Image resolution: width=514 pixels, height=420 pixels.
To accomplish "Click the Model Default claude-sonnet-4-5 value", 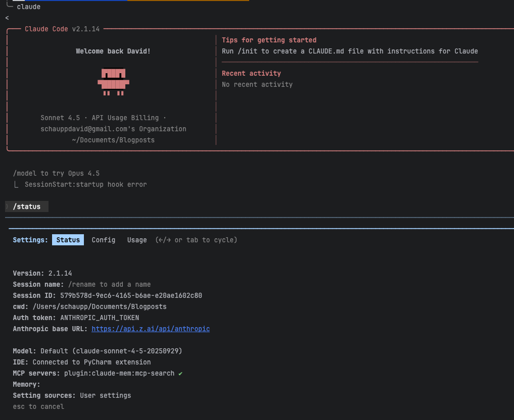I will 111,351.
